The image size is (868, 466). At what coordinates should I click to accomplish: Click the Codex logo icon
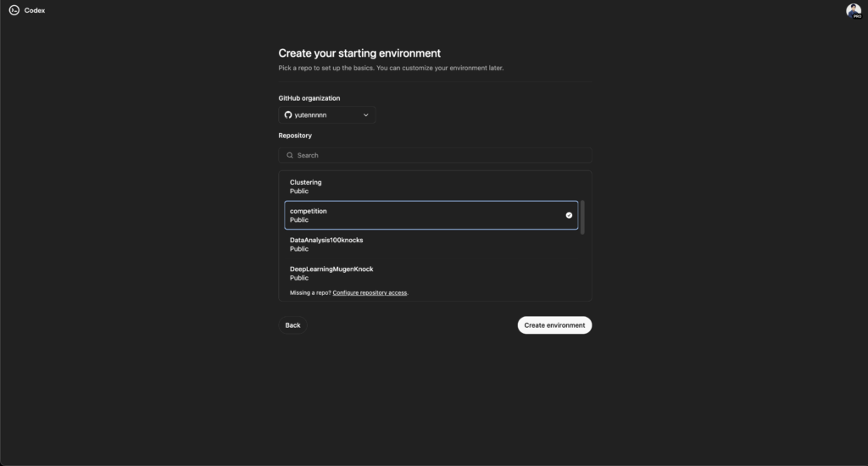[x=14, y=10]
